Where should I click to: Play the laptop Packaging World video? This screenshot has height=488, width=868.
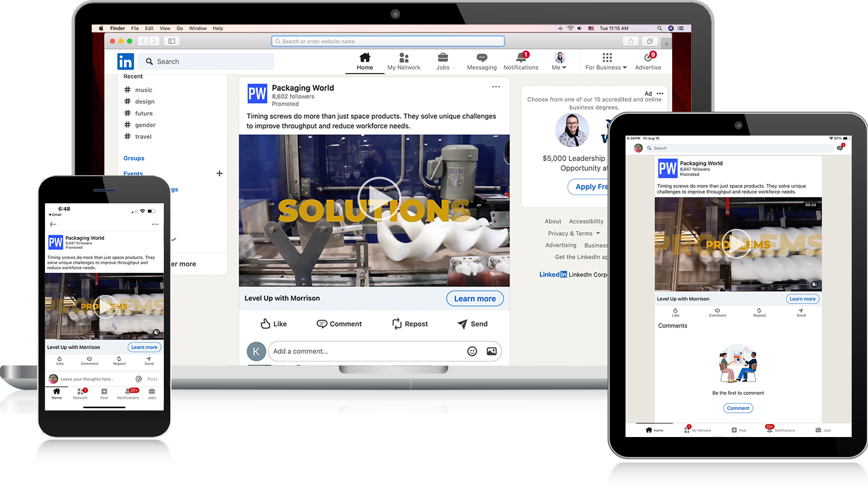[x=379, y=198]
